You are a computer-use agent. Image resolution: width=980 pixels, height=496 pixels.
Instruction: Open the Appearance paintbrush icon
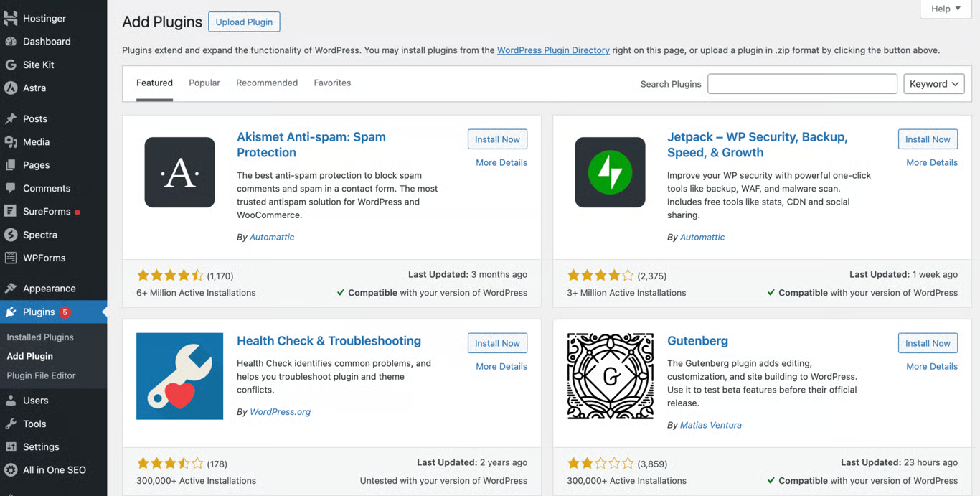pos(11,288)
